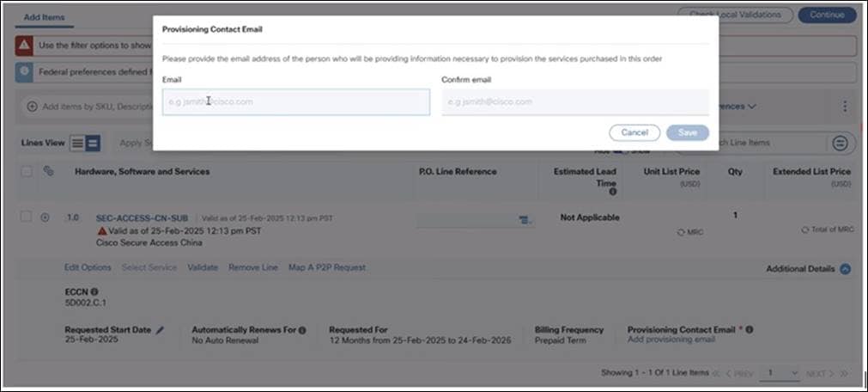Click the P.O. Line Reference field
Image resolution: width=868 pixels, height=392 pixels.
476,221
